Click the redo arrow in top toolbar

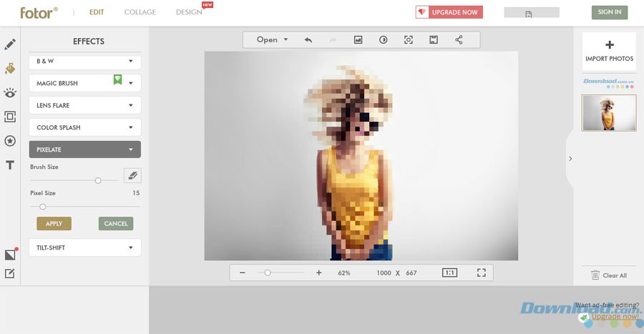click(x=333, y=40)
